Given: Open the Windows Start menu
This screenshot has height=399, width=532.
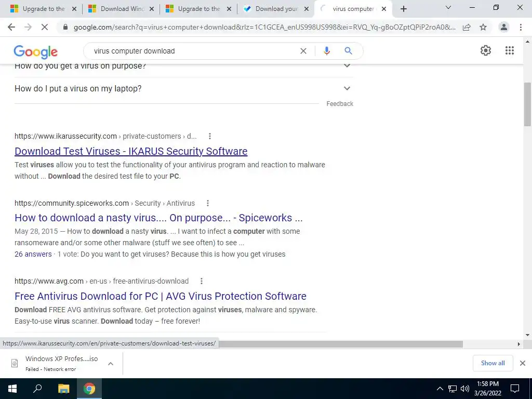Looking at the screenshot, I should [x=12, y=389].
